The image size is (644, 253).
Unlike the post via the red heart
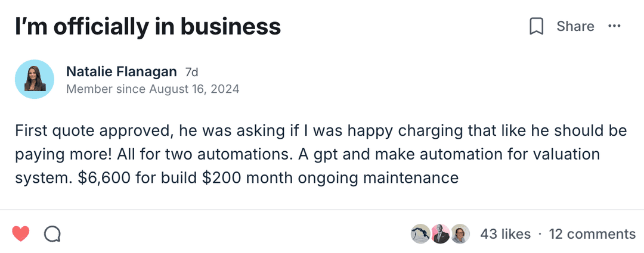[x=21, y=234]
